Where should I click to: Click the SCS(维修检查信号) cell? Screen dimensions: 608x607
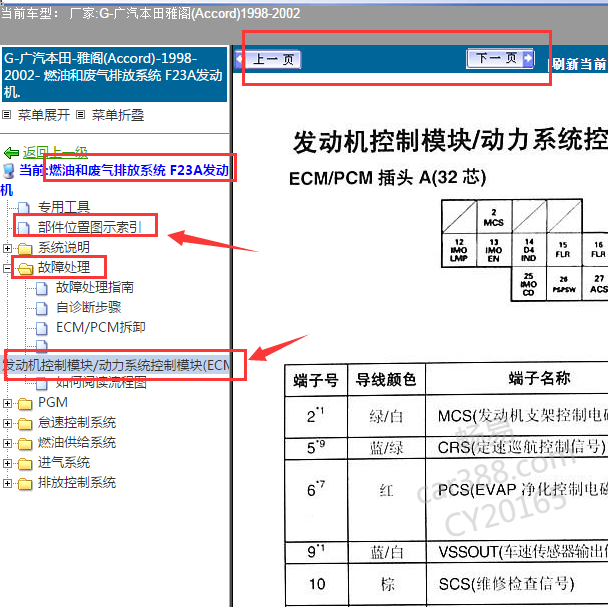tap(506, 583)
